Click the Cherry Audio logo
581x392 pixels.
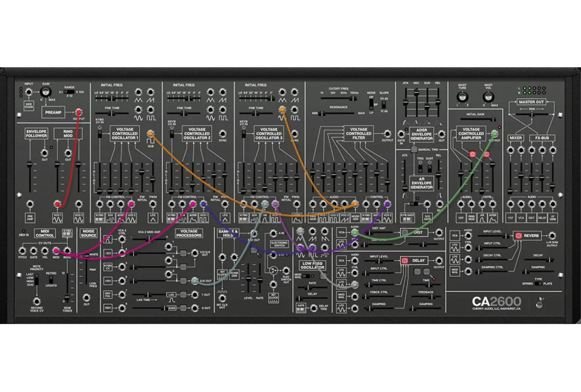coord(540,302)
